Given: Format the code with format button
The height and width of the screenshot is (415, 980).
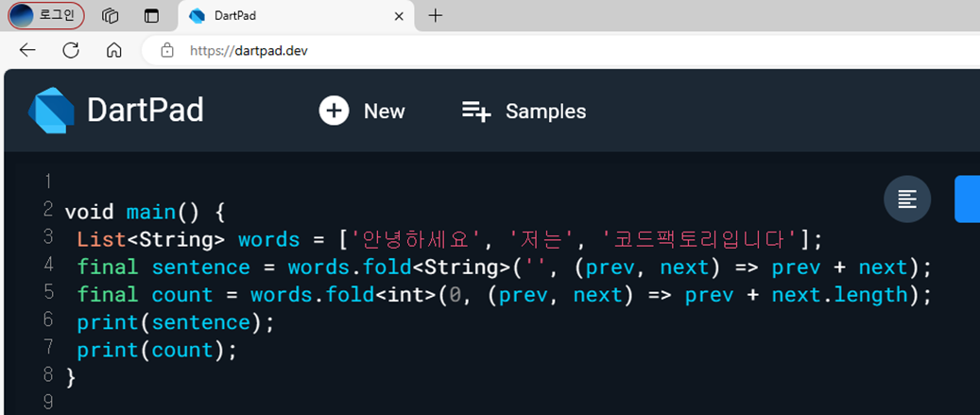Looking at the screenshot, I should click(907, 199).
